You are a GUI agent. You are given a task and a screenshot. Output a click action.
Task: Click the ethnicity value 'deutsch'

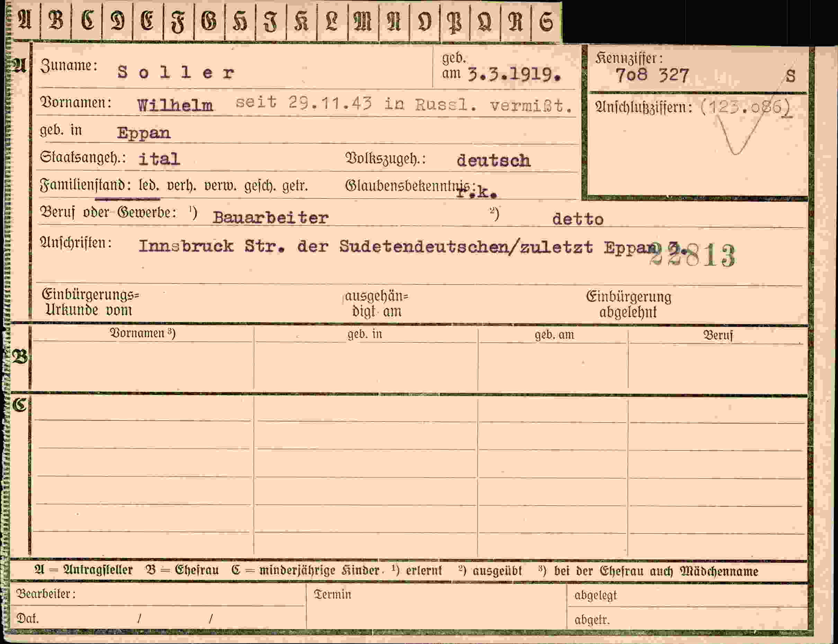[x=493, y=160]
